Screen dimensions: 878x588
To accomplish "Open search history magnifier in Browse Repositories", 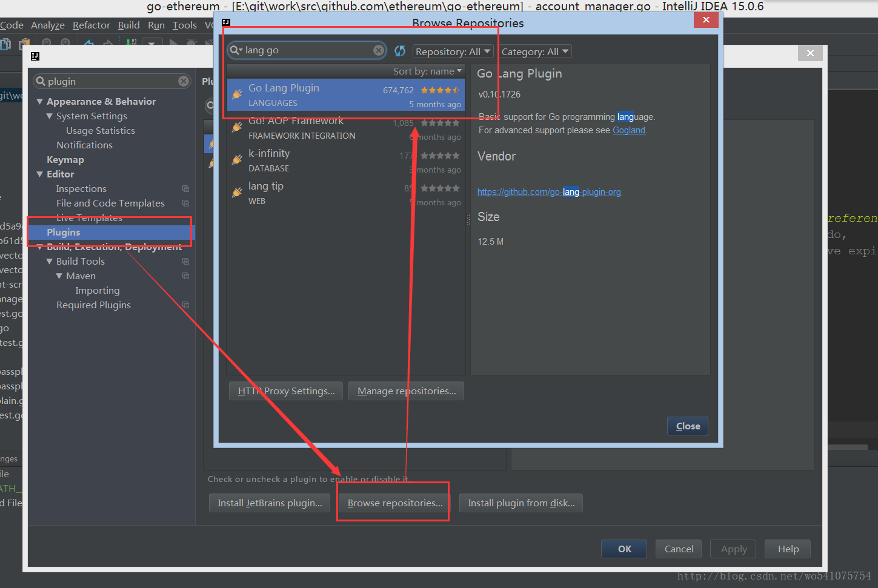I will tap(236, 50).
